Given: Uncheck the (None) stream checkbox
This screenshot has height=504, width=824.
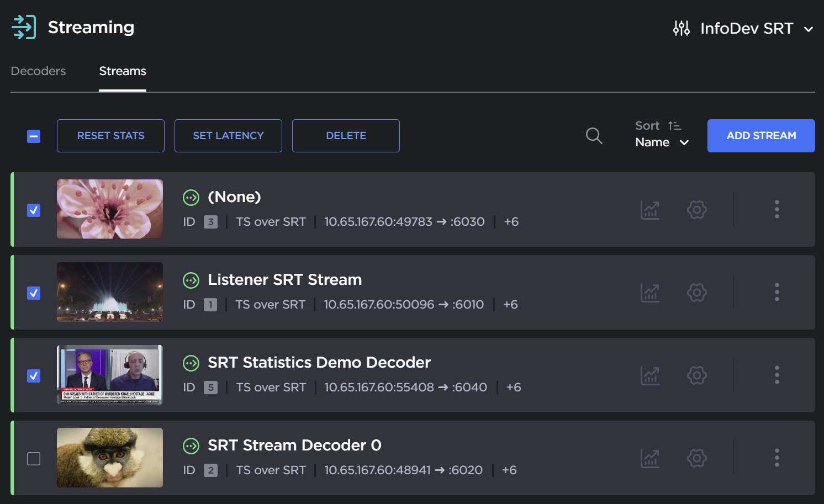Looking at the screenshot, I should coord(34,210).
